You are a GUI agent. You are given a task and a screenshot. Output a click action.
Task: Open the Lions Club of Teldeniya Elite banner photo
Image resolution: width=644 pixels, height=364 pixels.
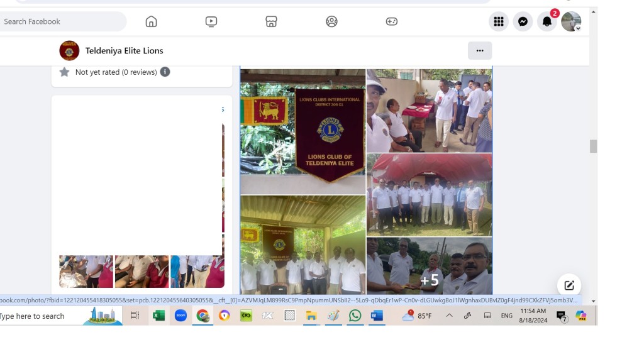[303, 131]
